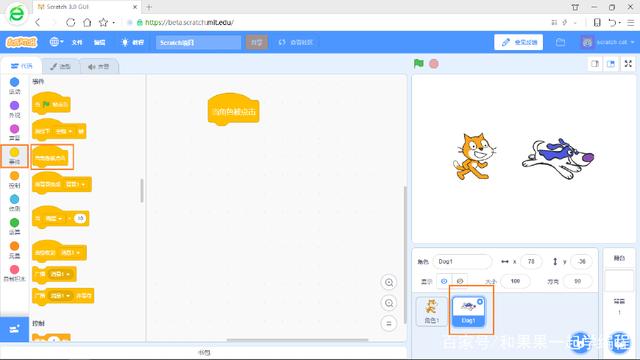
Task: Open the language globe dropdown
Action: [x=56, y=42]
